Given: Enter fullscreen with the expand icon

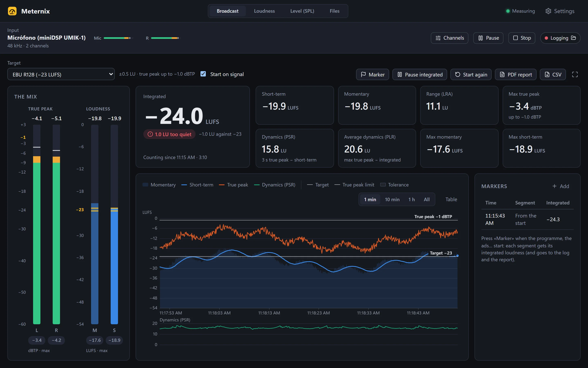Looking at the screenshot, I should 575,74.
